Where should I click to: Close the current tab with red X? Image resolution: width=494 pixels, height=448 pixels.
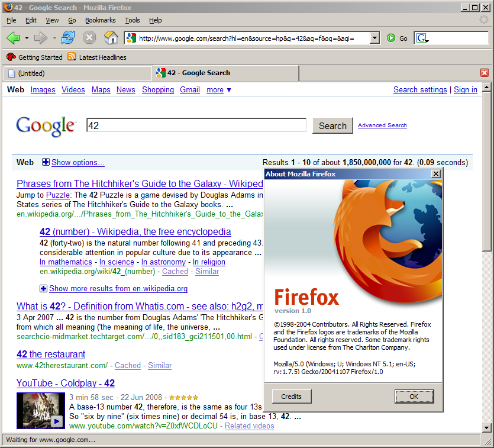[485, 73]
